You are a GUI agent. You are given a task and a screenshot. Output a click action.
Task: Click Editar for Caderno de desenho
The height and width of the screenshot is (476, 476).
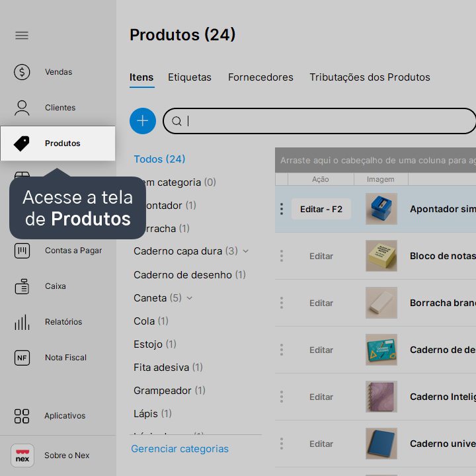point(321,350)
